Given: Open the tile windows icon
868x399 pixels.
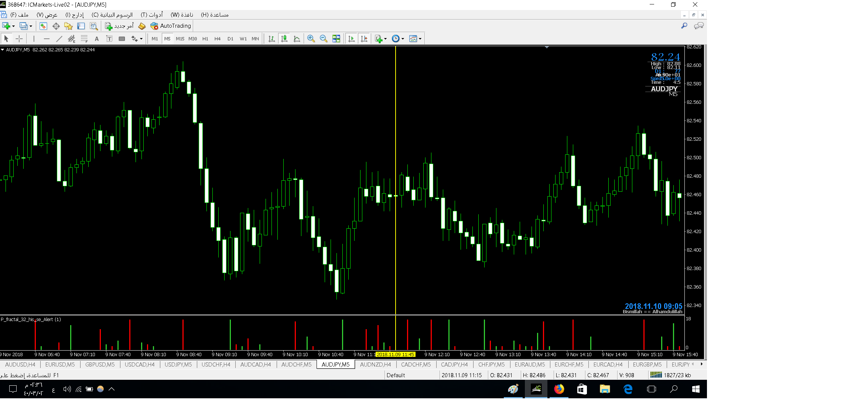Looking at the screenshot, I should (x=336, y=39).
